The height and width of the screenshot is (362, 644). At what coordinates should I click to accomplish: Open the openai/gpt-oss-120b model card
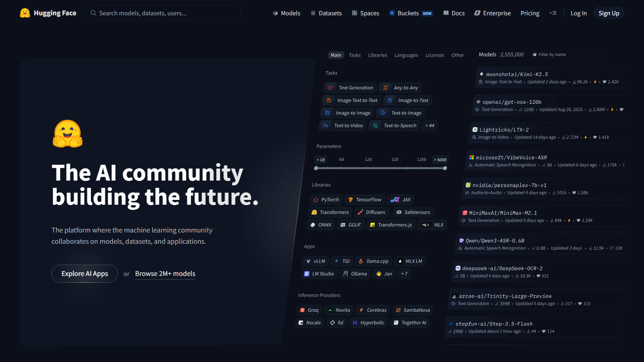pyautogui.click(x=549, y=106)
